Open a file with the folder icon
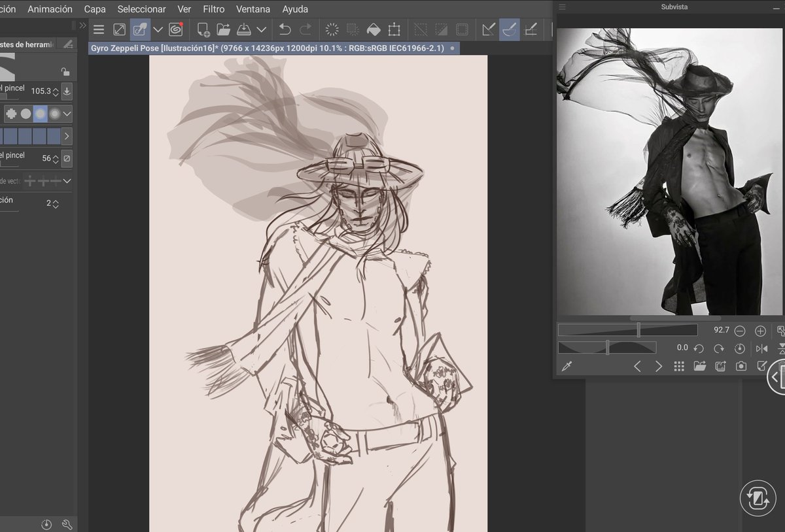 [224, 29]
